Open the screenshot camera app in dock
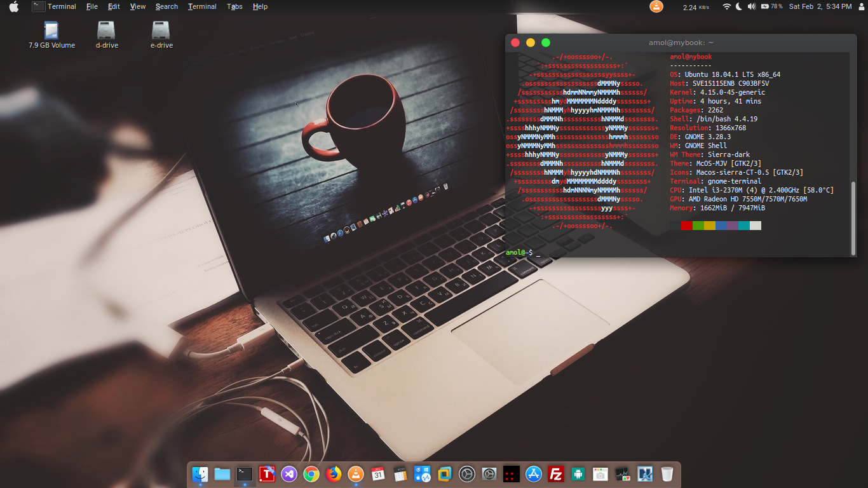Viewport: 868px width, 488px height. pos(600,474)
